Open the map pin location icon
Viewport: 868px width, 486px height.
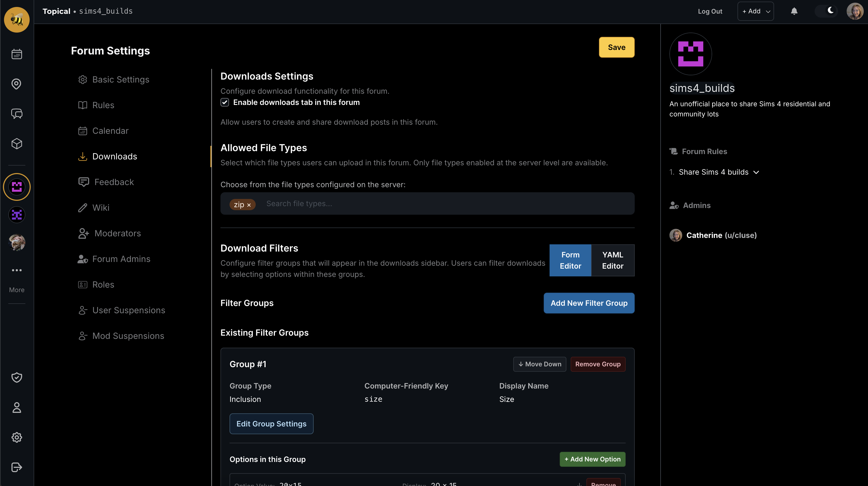[x=17, y=84]
